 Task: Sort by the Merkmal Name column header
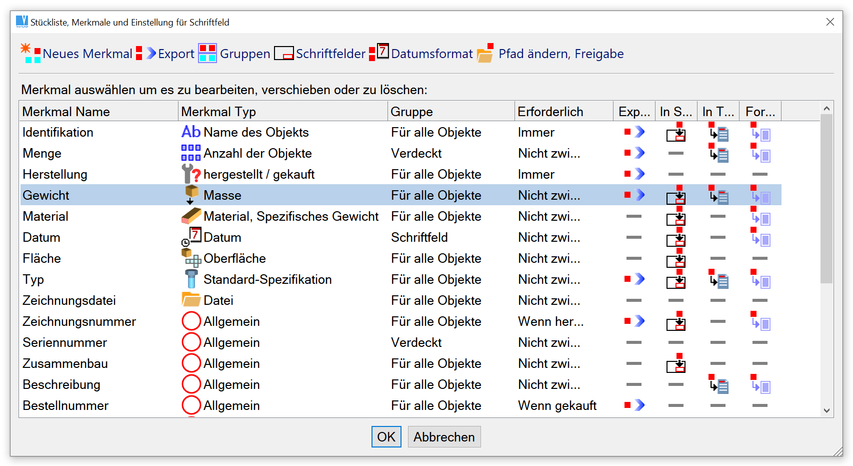point(98,111)
